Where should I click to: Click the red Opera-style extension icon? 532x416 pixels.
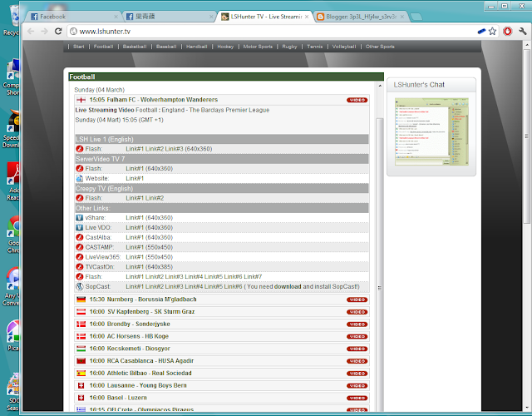coord(508,32)
